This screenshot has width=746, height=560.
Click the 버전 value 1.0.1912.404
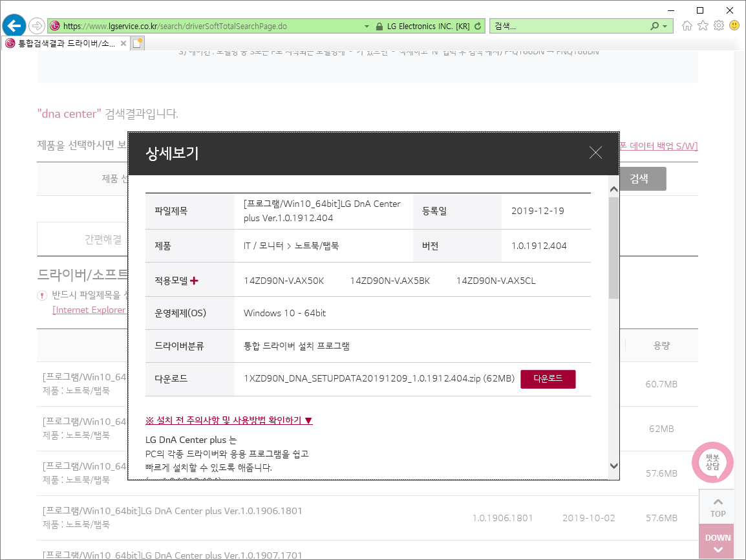[x=539, y=246]
